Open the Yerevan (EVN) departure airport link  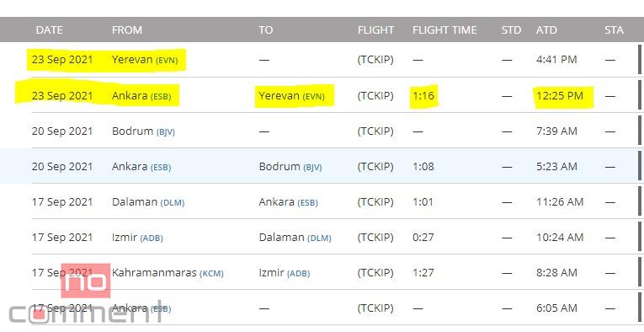(x=145, y=60)
